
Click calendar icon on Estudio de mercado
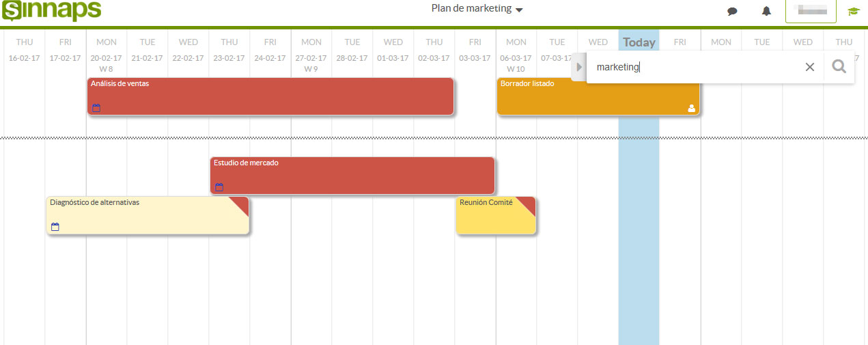pos(219,187)
